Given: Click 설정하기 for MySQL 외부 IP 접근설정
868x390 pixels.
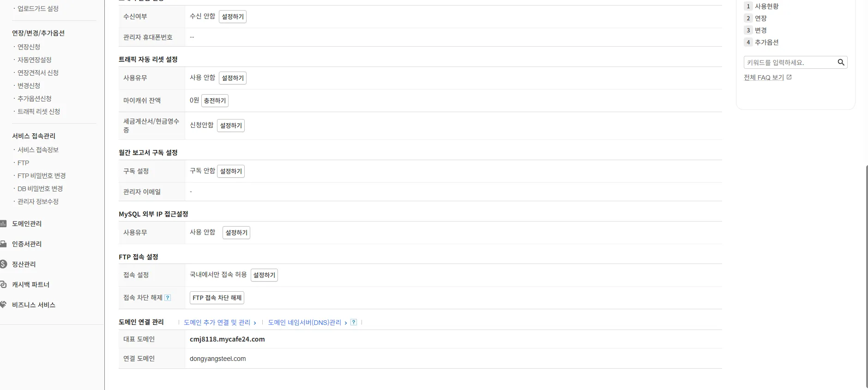Looking at the screenshot, I should pyautogui.click(x=236, y=233).
